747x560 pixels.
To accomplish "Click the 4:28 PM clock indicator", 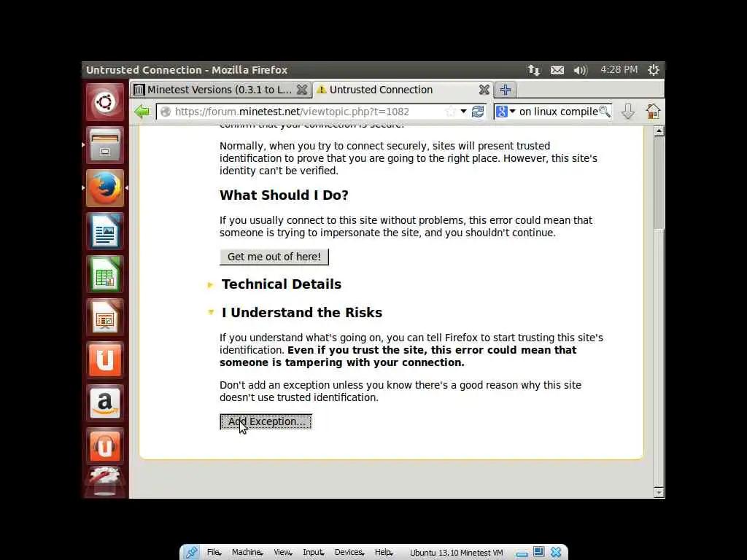I will click(619, 70).
